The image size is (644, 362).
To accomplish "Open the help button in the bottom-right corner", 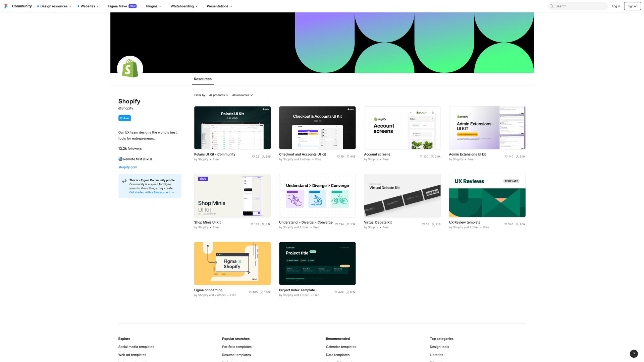I will coord(634,354).
